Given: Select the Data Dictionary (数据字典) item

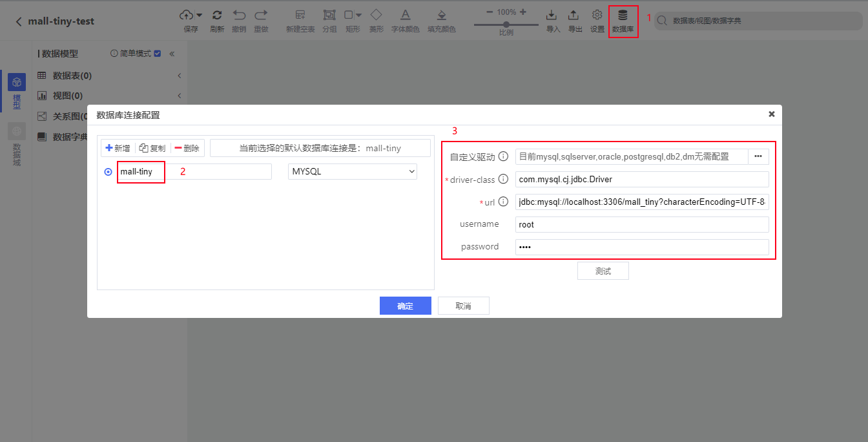Looking at the screenshot, I should 70,137.
